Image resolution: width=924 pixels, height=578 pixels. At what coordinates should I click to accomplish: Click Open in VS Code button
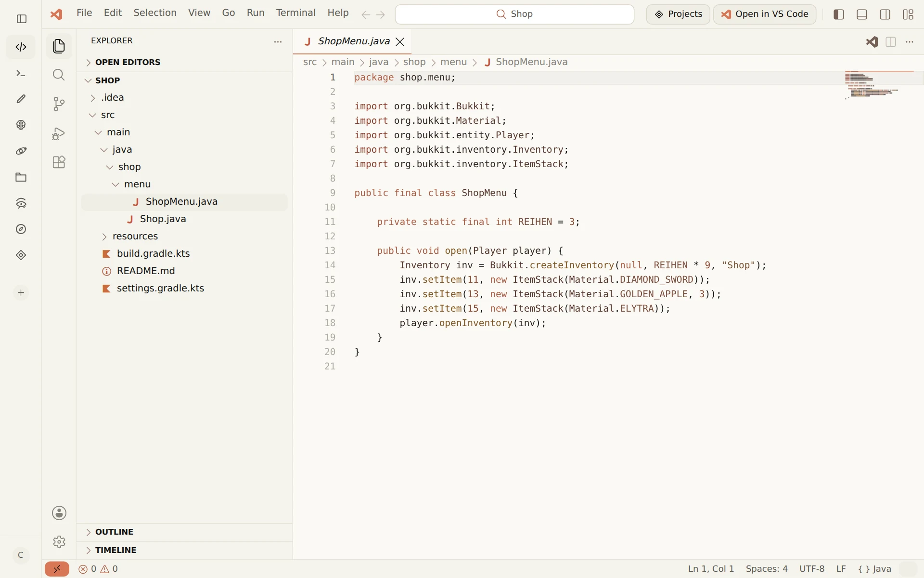[x=765, y=14]
